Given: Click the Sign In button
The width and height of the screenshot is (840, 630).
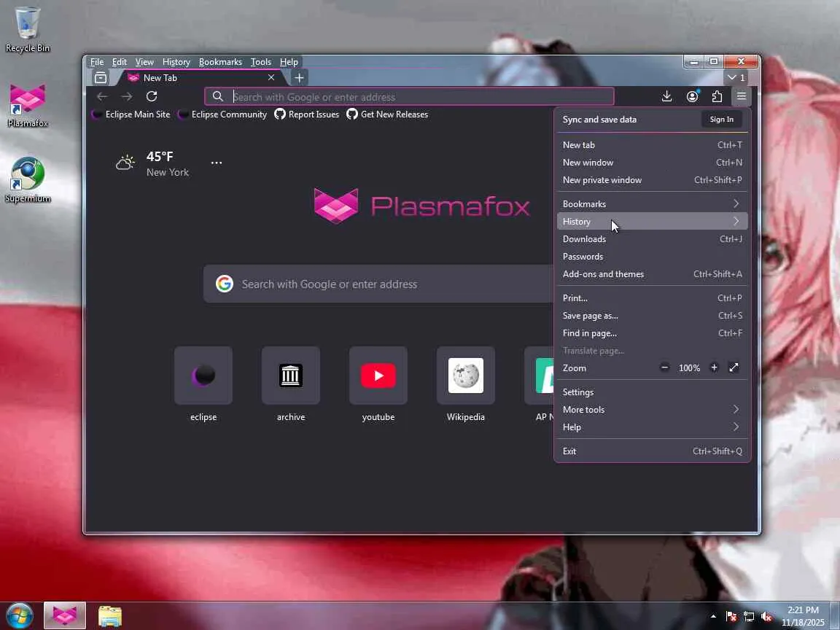Looking at the screenshot, I should [722, 120].
